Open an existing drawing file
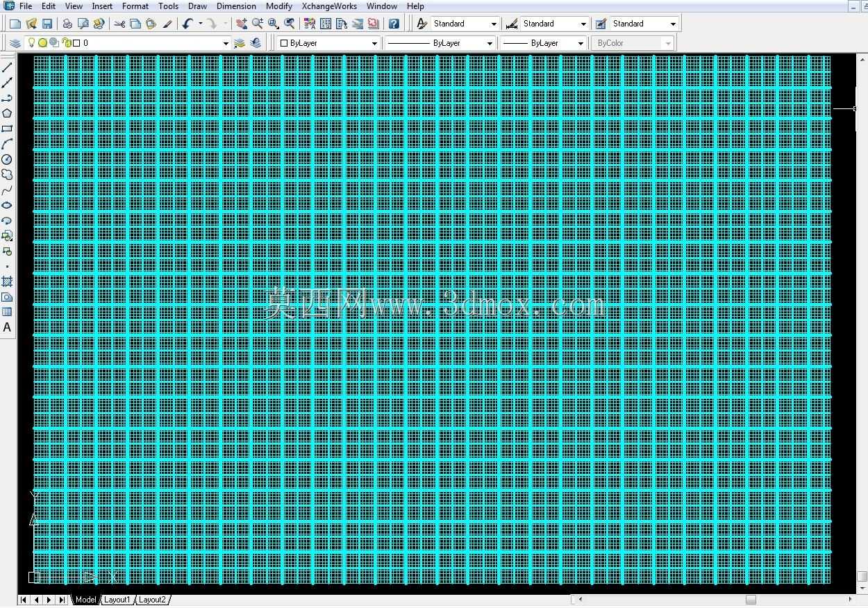868x608 pixels. click(31, 24)
